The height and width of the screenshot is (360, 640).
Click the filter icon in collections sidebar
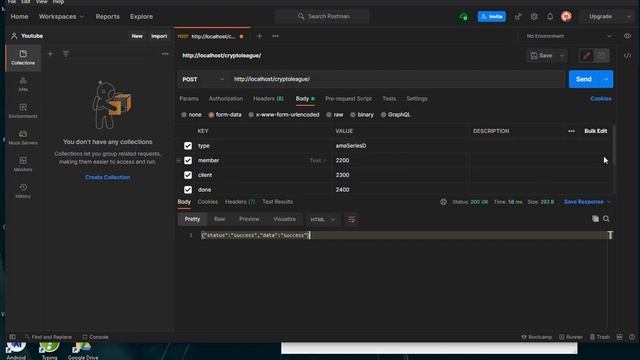click(66, 53)
